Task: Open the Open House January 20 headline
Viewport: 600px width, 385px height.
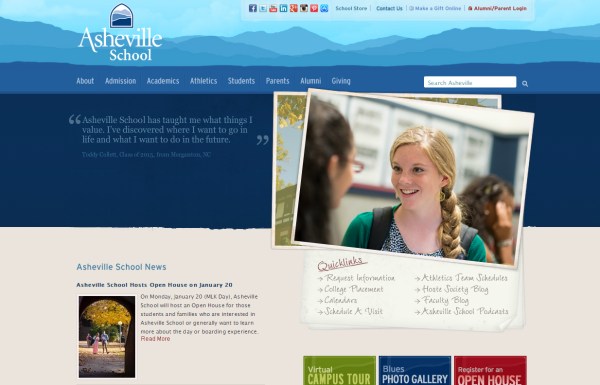Action: [154, 285]
